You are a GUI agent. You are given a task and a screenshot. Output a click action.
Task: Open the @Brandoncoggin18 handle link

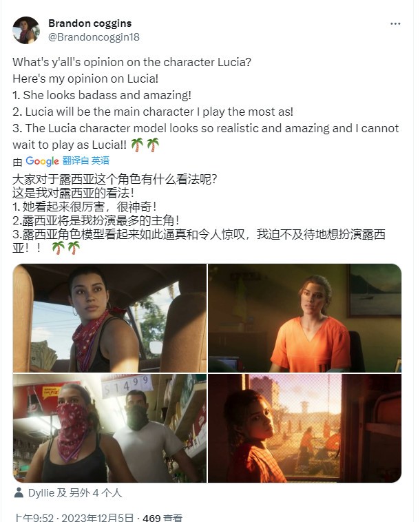point(94,37)
